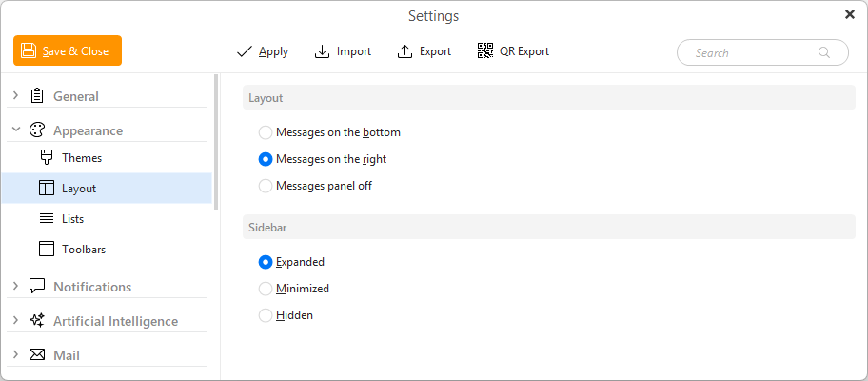Open Lists via its lines icon
The image size is (868, 381).
[x=47, y=219]
